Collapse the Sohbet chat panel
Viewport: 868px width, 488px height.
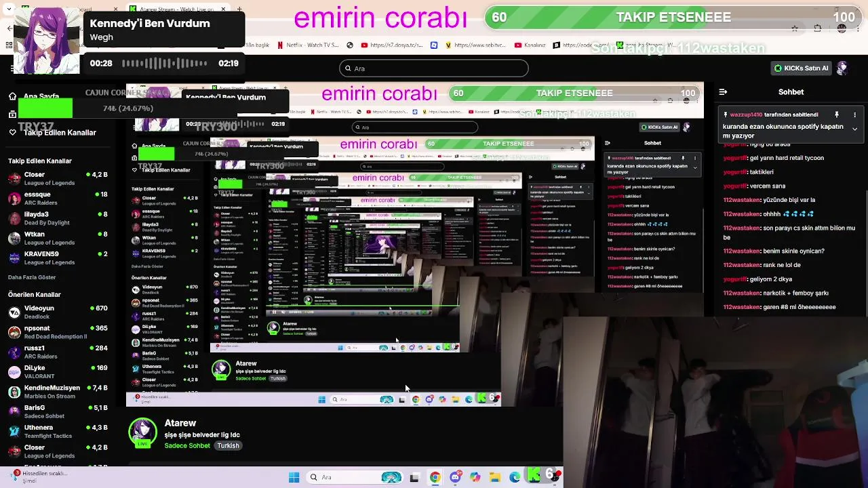pos(723,92)
